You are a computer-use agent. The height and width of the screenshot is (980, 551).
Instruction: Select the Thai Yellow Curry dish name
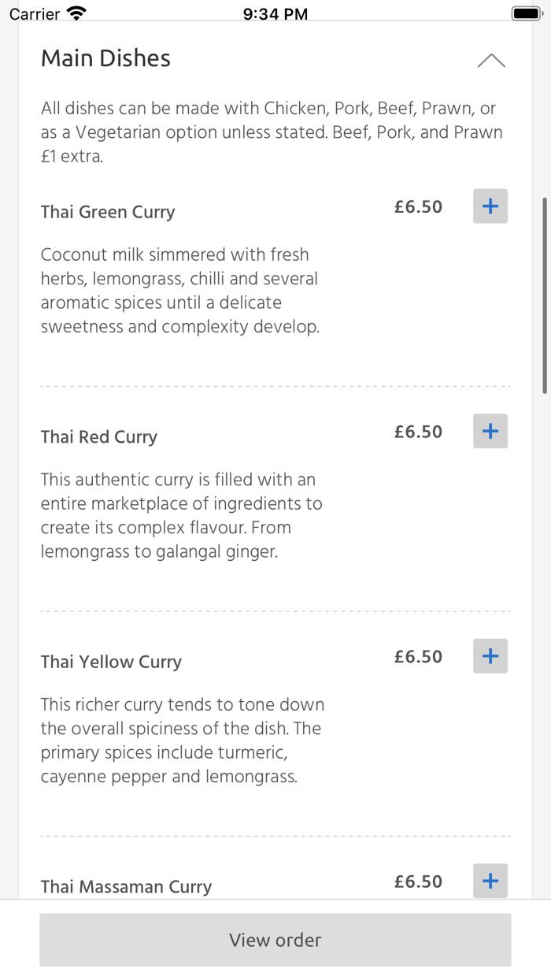(x=110, y=661)
